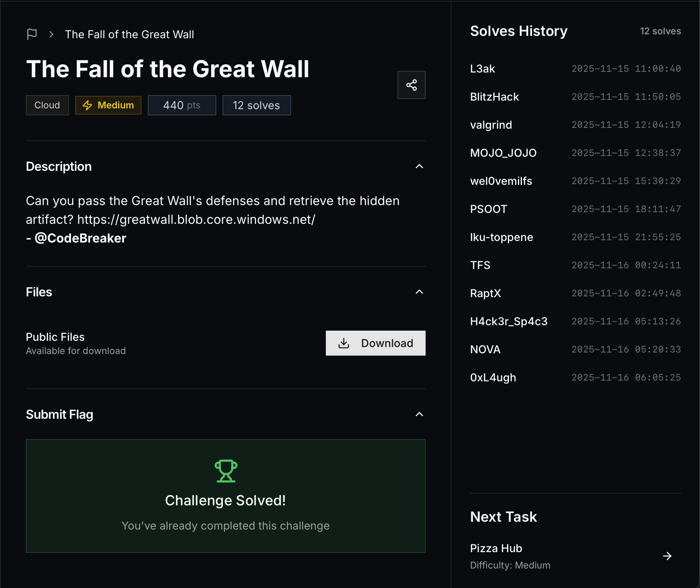Select RaptX in solves history
Viewport: 700px width, 588px height.
click(x=486, y=293)
